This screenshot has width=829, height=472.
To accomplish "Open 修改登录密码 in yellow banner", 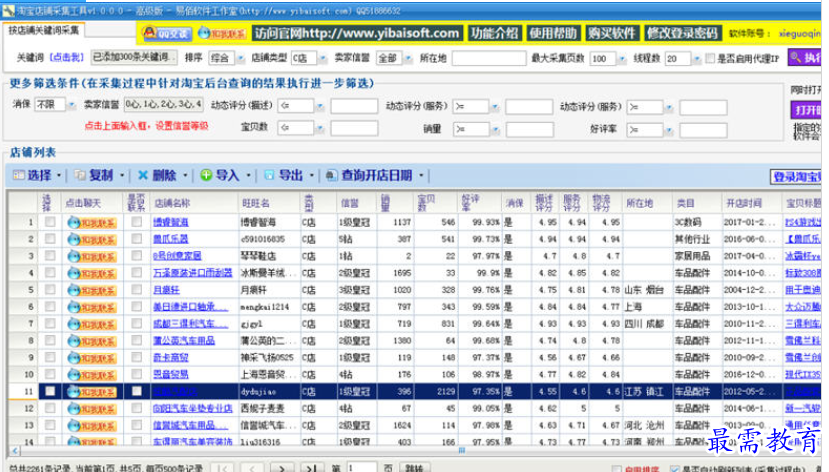I will (x=682, y=33).
